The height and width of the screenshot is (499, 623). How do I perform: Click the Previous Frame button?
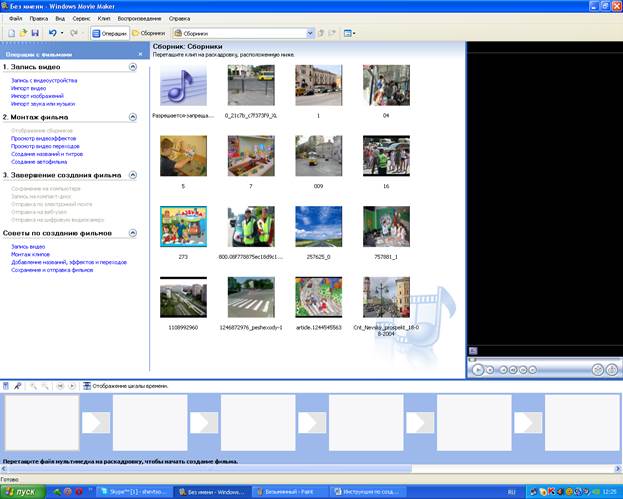[513, 370]
